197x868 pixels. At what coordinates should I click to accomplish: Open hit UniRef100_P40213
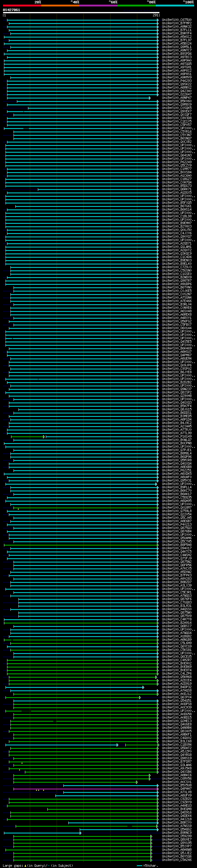point(177,525)
